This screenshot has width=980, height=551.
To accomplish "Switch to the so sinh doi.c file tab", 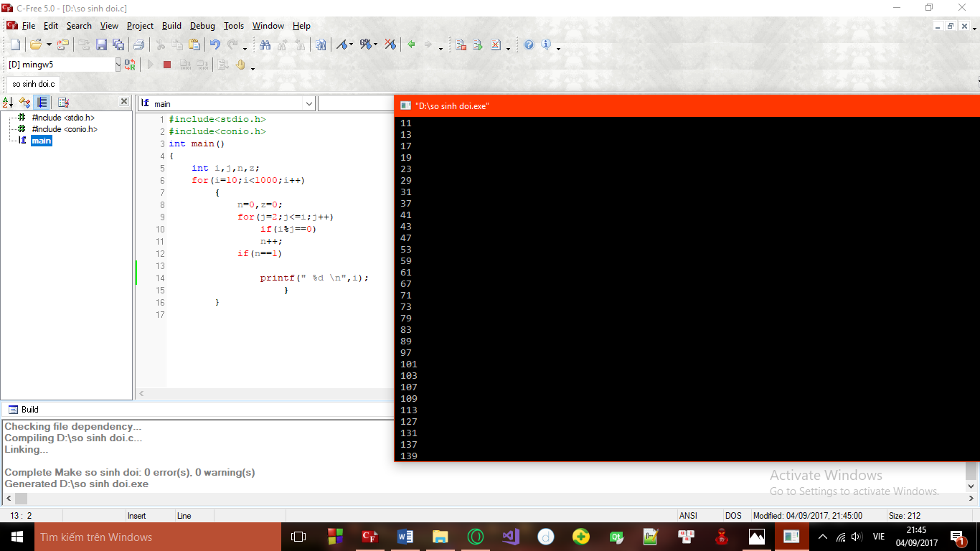I will tap(33, 84).
